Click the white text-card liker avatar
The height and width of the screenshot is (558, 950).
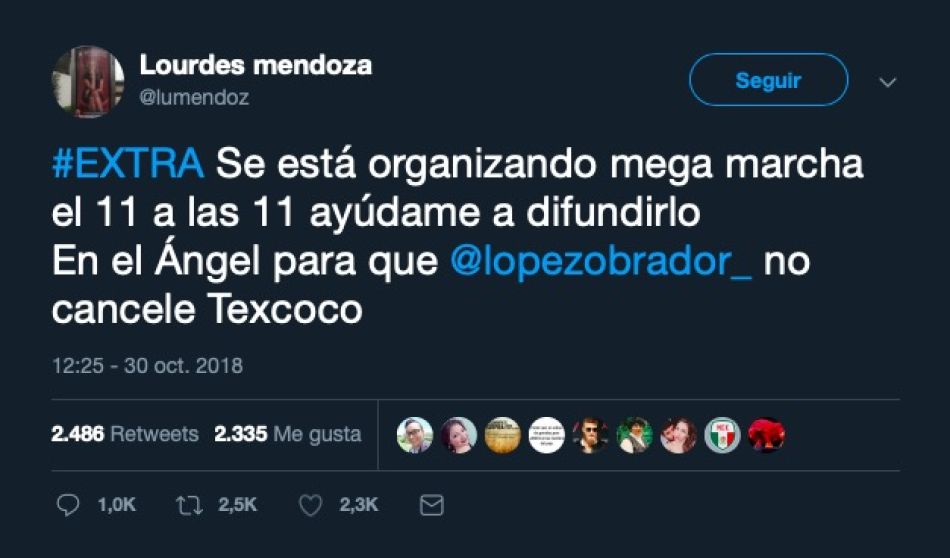point(546,435)
